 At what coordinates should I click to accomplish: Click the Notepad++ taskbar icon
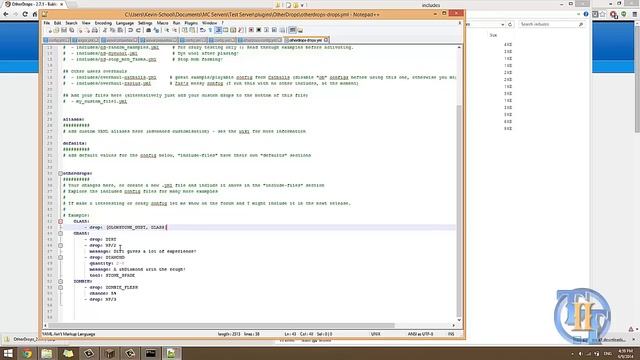(171, 353)
